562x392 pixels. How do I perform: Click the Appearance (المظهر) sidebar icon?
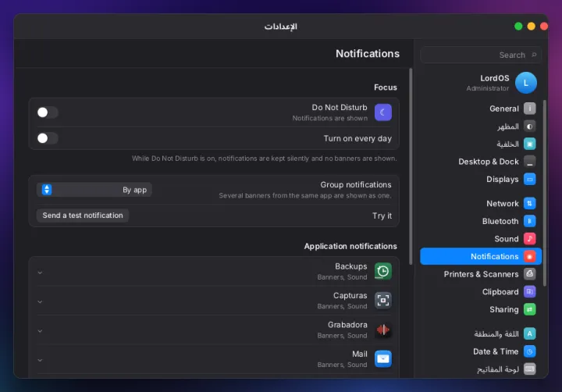tap(529, 127)
